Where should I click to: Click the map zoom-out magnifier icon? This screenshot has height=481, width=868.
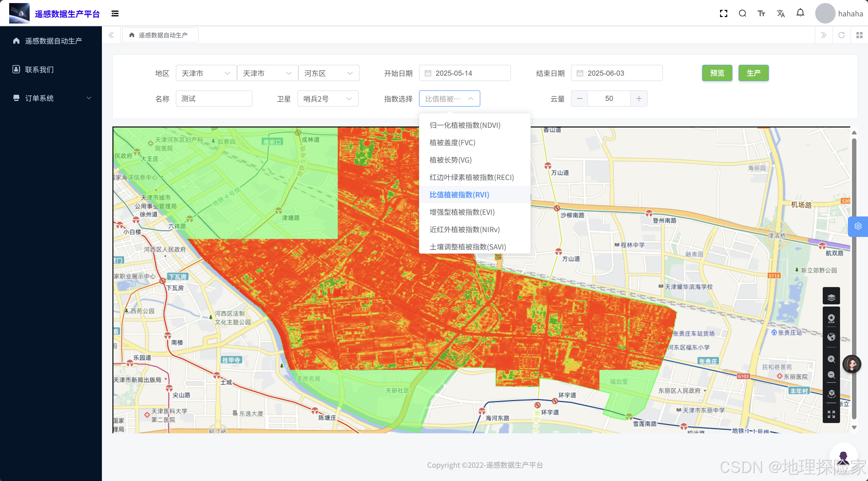click(x=831, y=375)
